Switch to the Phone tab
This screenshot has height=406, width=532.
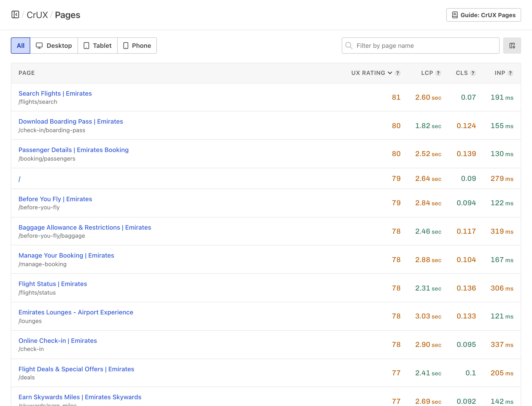click(x=137, y=45)
